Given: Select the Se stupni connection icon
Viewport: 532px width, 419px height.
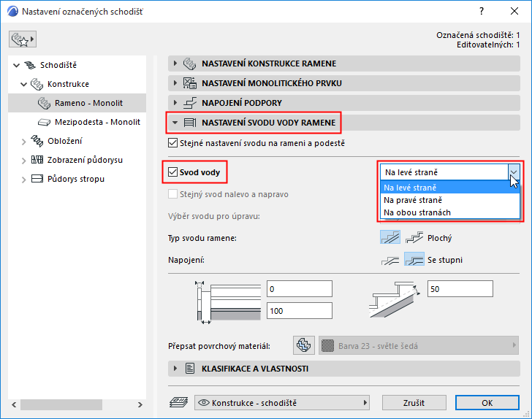Looking at the screenshot, I should click(414, 259).
